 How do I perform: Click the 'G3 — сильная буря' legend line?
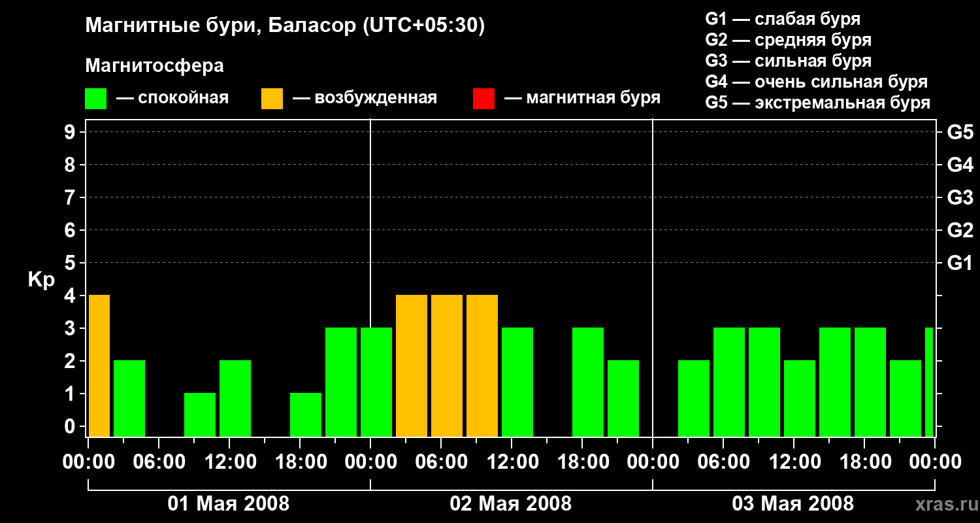pos(788,61)
